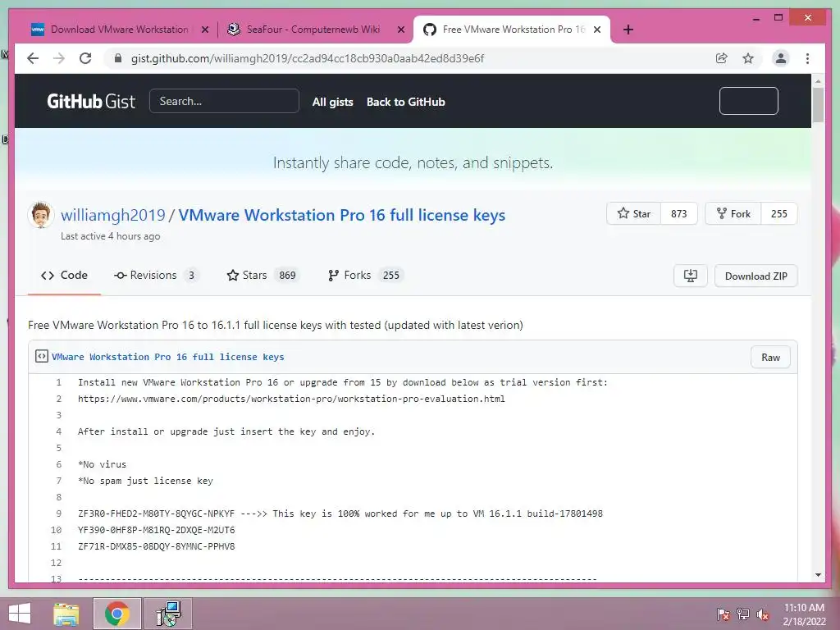Click the blank header button at top right

click(748, 101)
